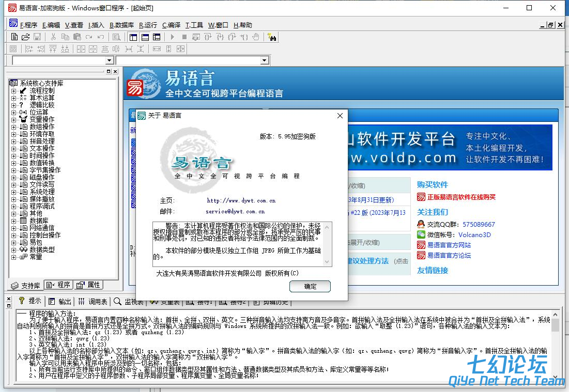
Task: Click the app icon left of F.程序
Action: [x=13, y=23]
